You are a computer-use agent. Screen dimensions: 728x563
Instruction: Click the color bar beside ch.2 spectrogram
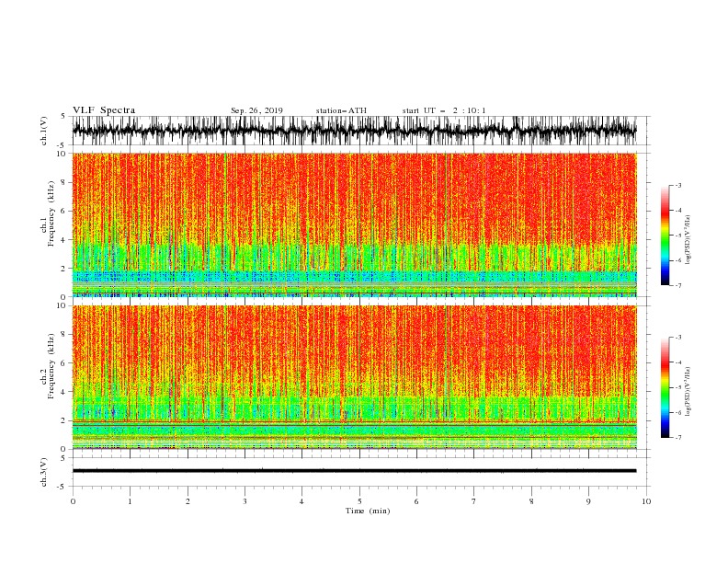click(x=665, y=387)
